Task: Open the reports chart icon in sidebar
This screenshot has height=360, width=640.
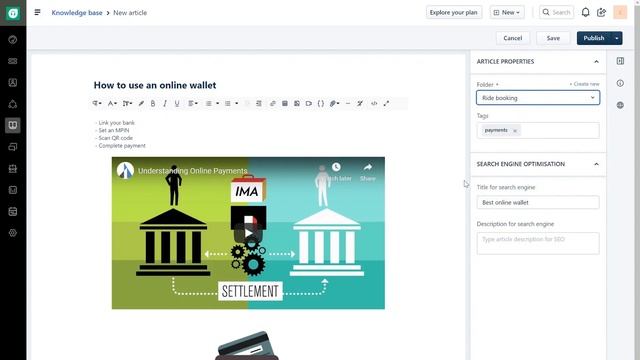Action: pyautogui.click(x=13, y=190)
